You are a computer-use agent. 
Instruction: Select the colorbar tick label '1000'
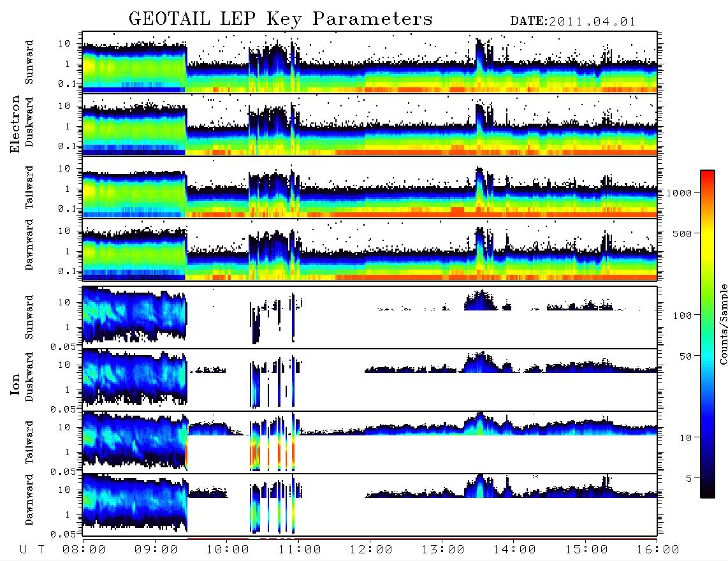click(679, 193)
